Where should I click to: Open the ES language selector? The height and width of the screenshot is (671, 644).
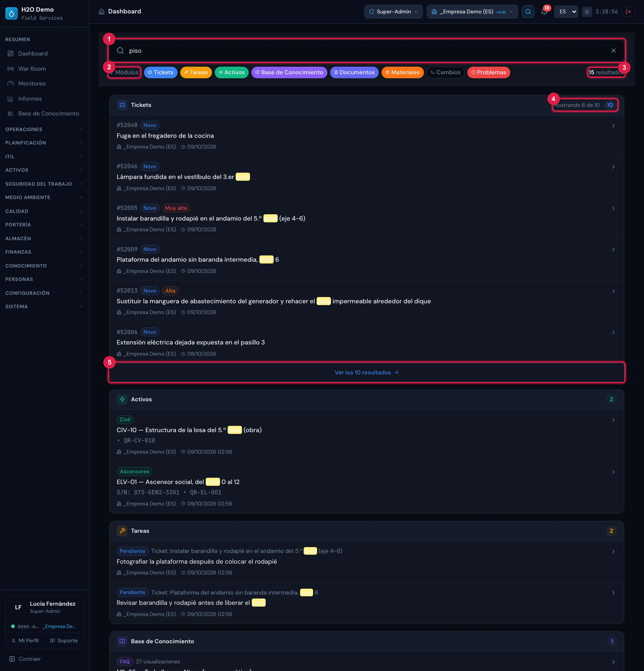[566, 12]
